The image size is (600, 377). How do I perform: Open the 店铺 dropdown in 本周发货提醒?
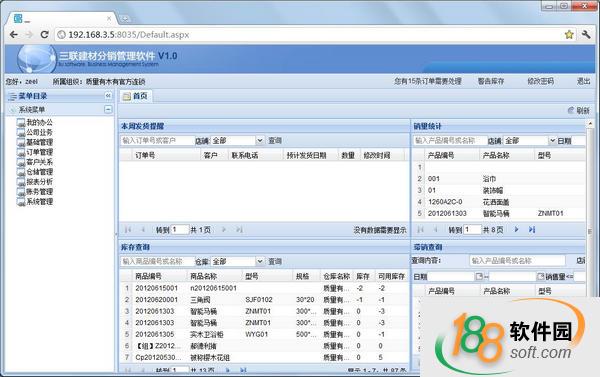click(260, 141)
